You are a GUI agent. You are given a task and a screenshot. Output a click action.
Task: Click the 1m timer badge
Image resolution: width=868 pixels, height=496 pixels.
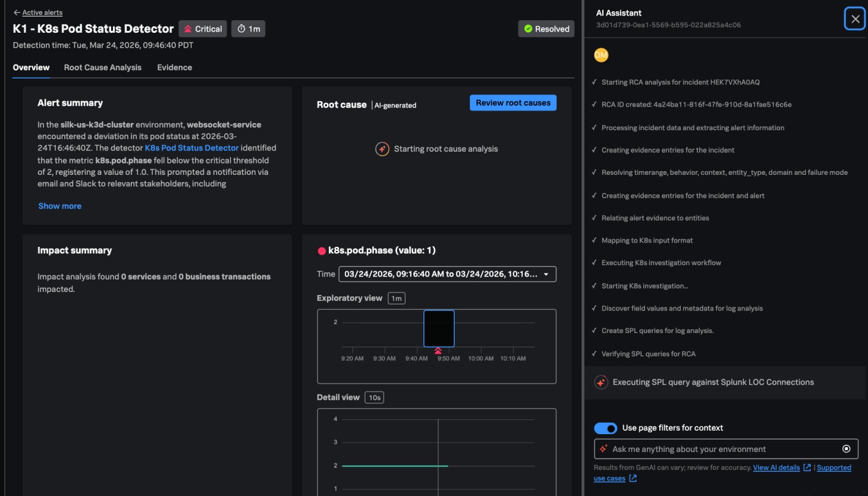(249, 29)
